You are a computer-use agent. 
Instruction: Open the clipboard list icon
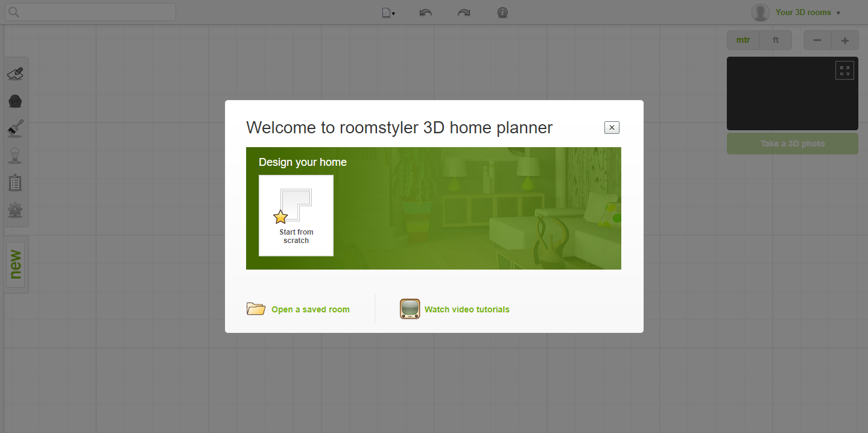point(15,183)
